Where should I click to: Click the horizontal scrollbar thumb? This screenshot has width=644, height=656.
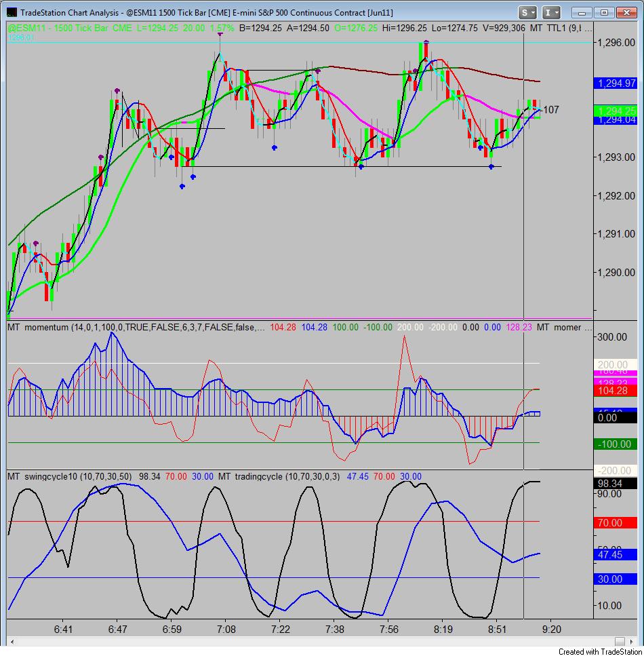pyautogui.click(x=620, y=641)
